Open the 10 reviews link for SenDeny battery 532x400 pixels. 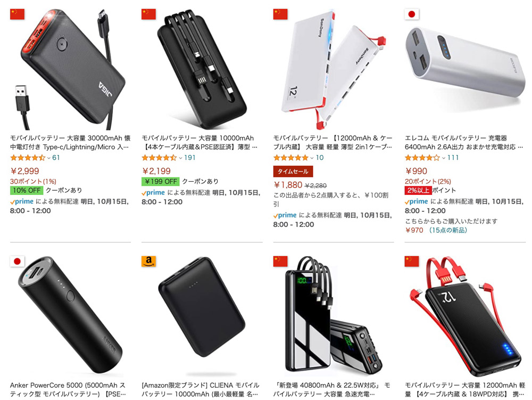tap(320, 158)
